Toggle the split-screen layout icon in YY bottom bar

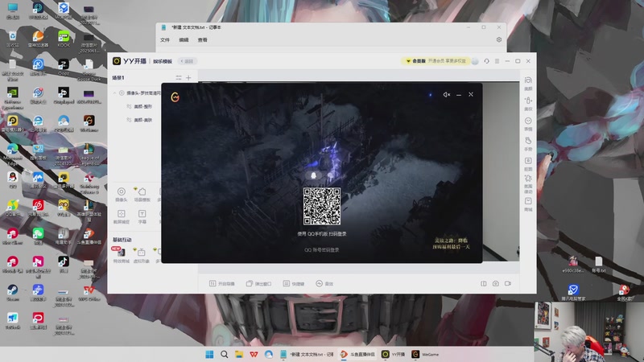point(484,284)
